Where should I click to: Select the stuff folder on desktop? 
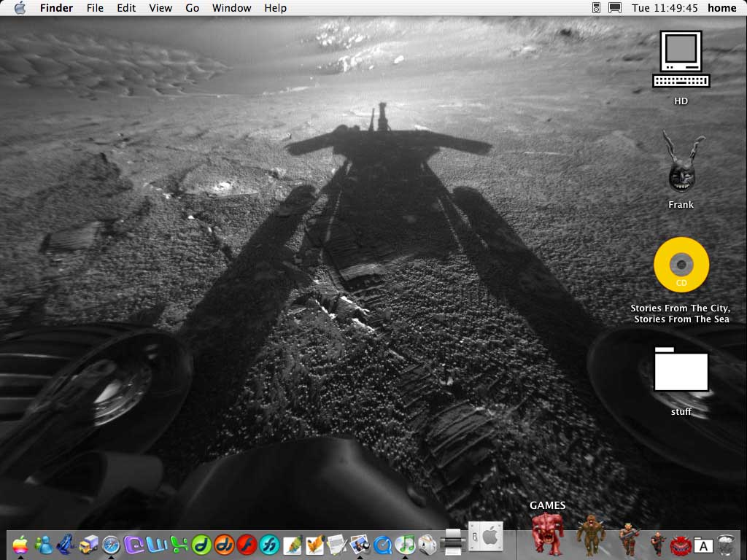pyautogui.click(x=681, y=370)
